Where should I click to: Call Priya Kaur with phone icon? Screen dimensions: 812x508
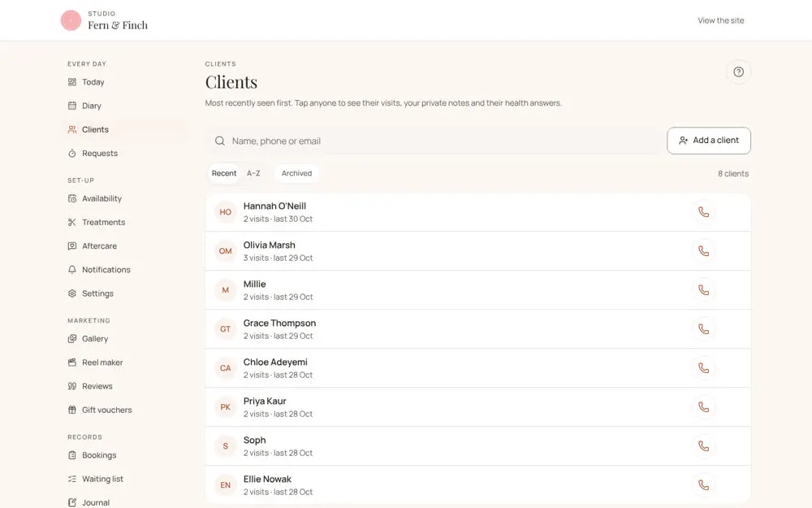pyautogui.click(x=703, y=407)
